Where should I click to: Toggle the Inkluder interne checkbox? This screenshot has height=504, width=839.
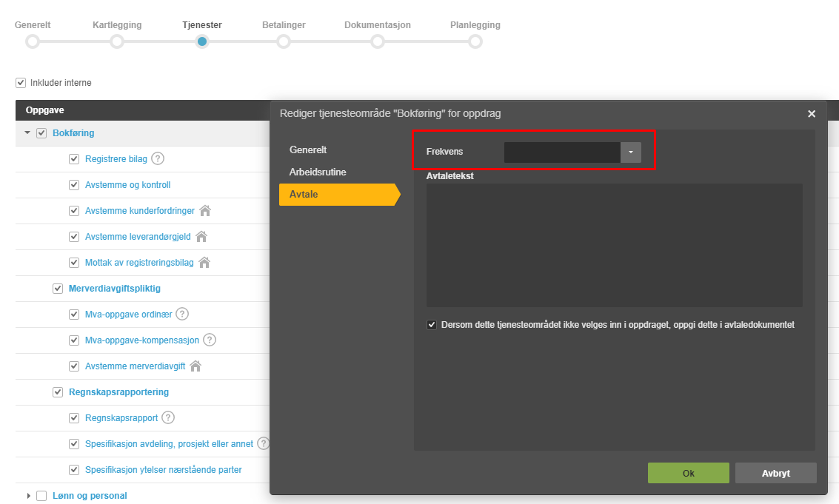point(21,82)
